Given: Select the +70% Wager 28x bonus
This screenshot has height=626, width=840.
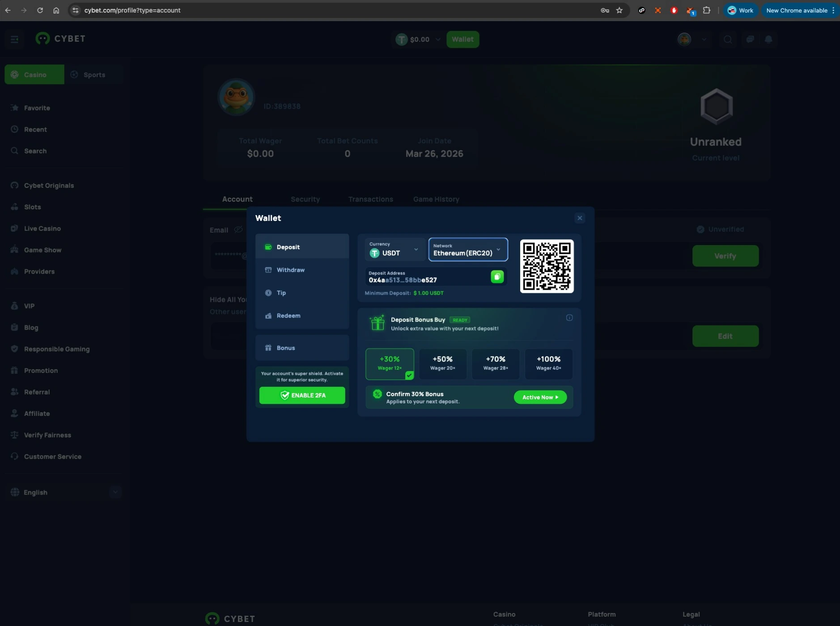Looking at the screenshot, I should 496,364.
